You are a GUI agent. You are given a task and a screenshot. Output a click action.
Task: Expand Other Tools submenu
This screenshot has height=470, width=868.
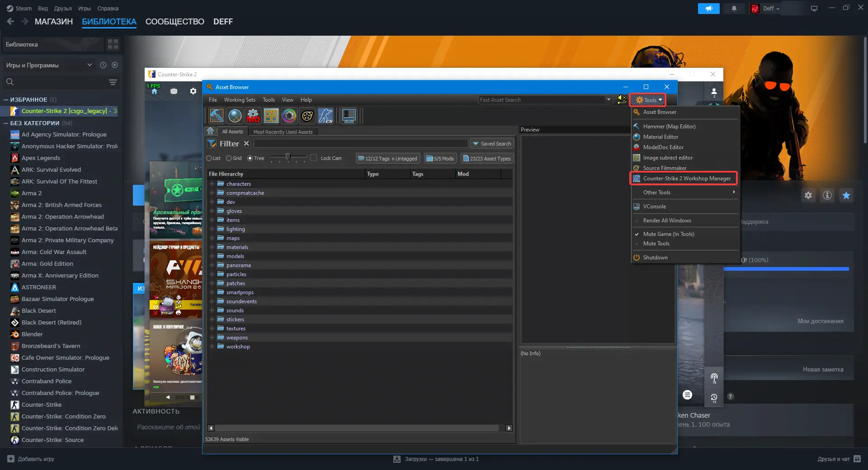[685, 193]
